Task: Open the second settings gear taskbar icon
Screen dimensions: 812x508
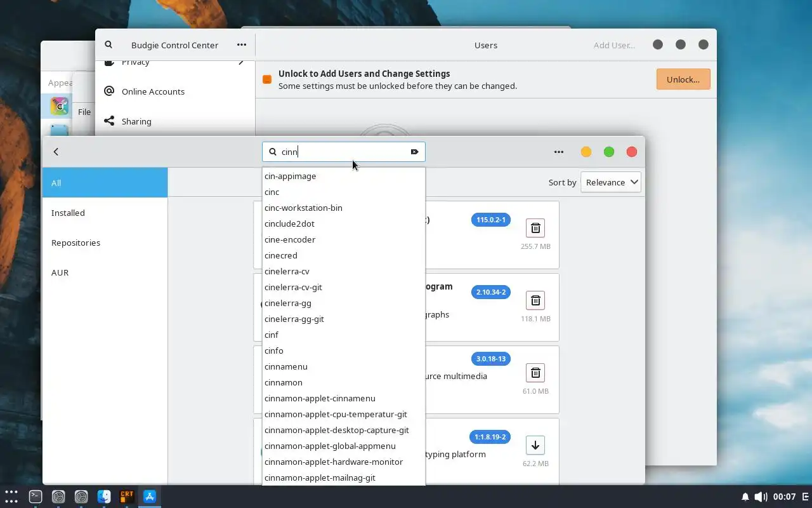Action: [x=81, y=497]
